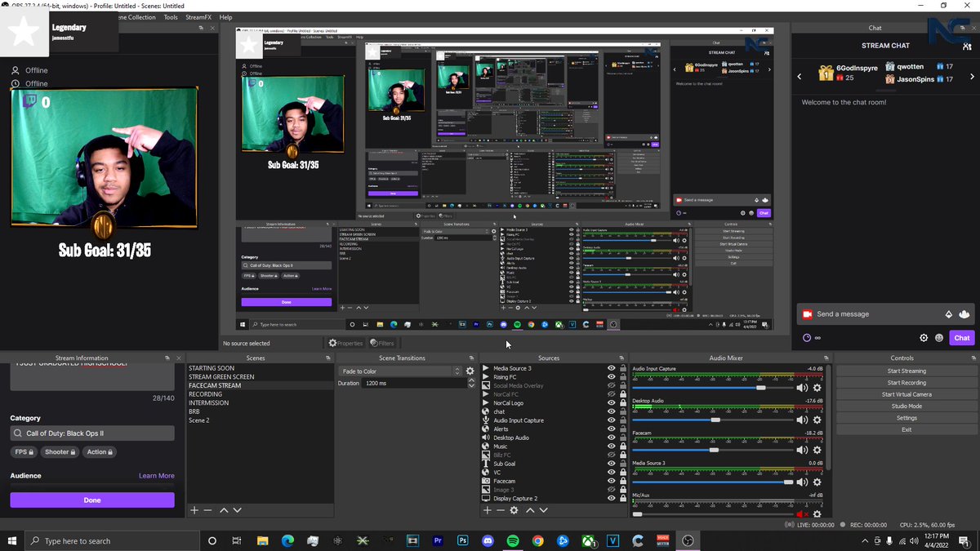Image resolution: width=980 pixels, height=551 pixels.
Task: Remove the selected source with the minus icon
Action: tap(501, 510)
